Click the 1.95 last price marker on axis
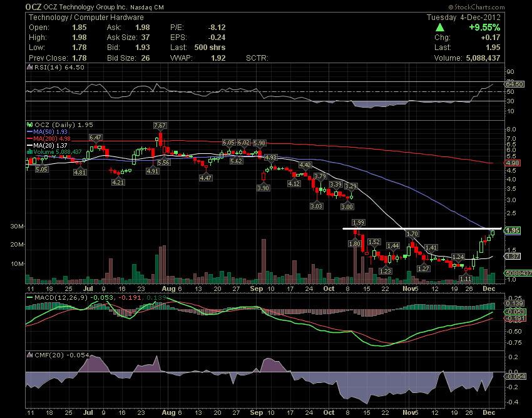 [x=513, y=230]
